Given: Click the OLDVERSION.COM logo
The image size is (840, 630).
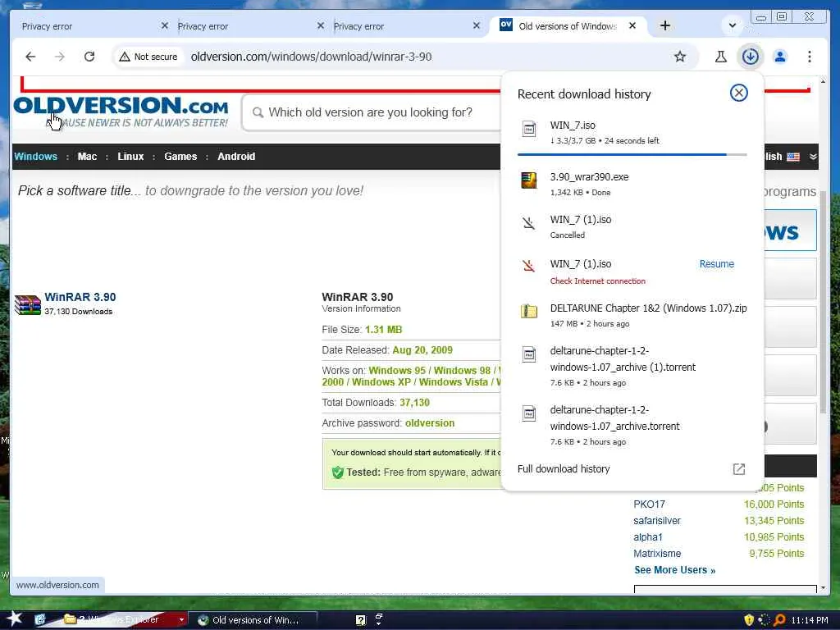Looking at the screenshot, I should (x=121, y=112).
